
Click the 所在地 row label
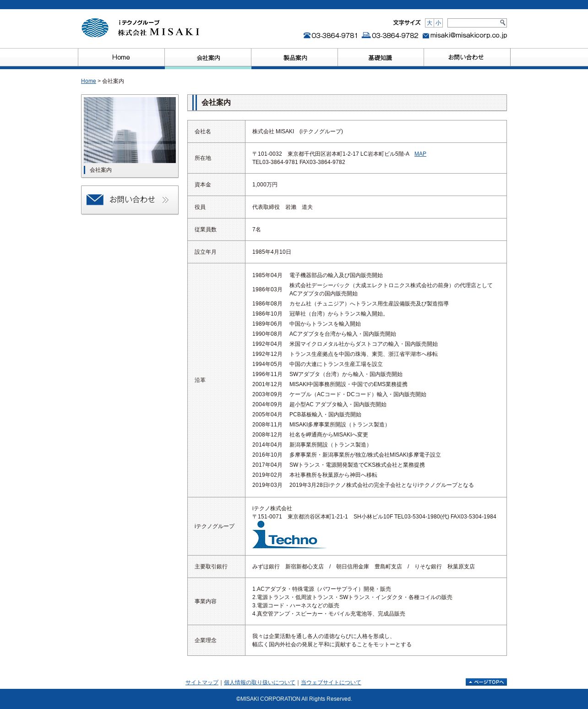[203, 158]
